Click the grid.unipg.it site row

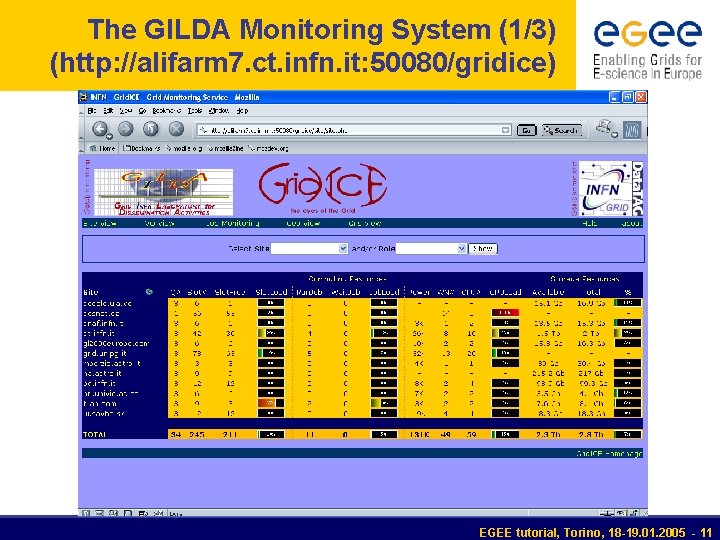point(362,354)
